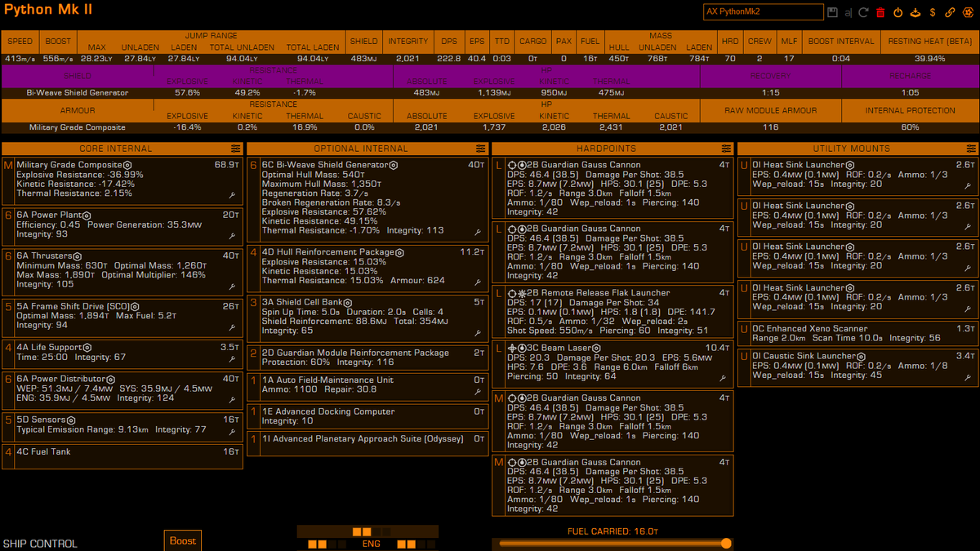Click the HARDPOINTS section header
Screen dimensions: 980x551
(x=605, y=149)
